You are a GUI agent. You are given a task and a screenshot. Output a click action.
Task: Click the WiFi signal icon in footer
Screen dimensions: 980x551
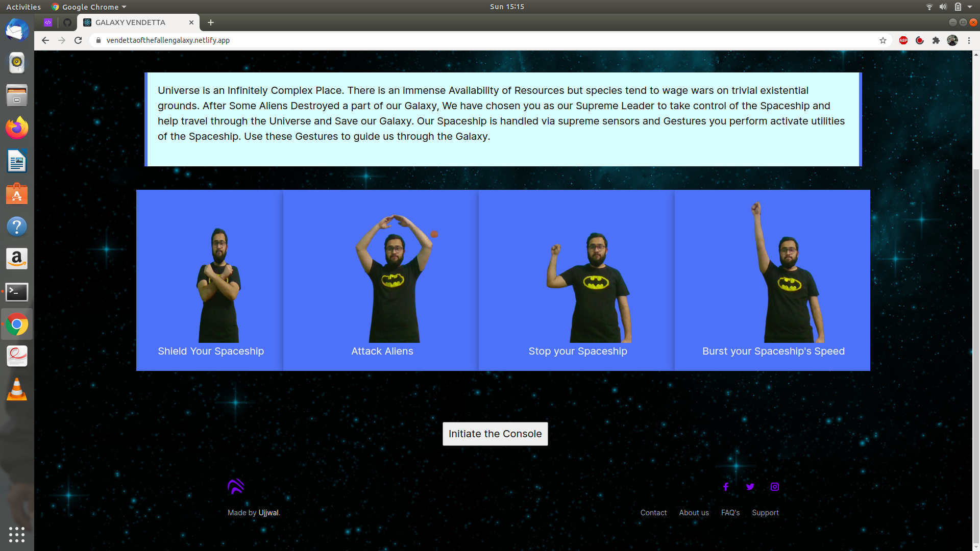(236, 486)
